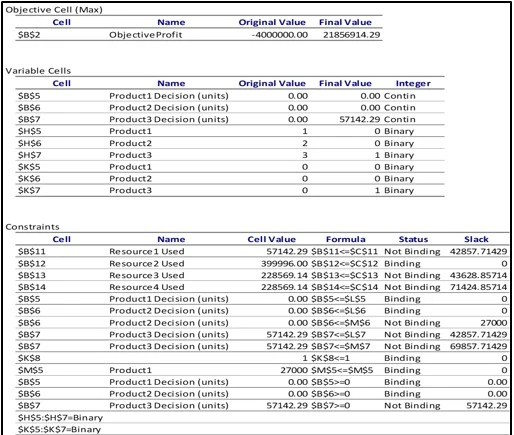Click the Constraints section heading
The width and height of the screenshot is (514, 435).
32,227
